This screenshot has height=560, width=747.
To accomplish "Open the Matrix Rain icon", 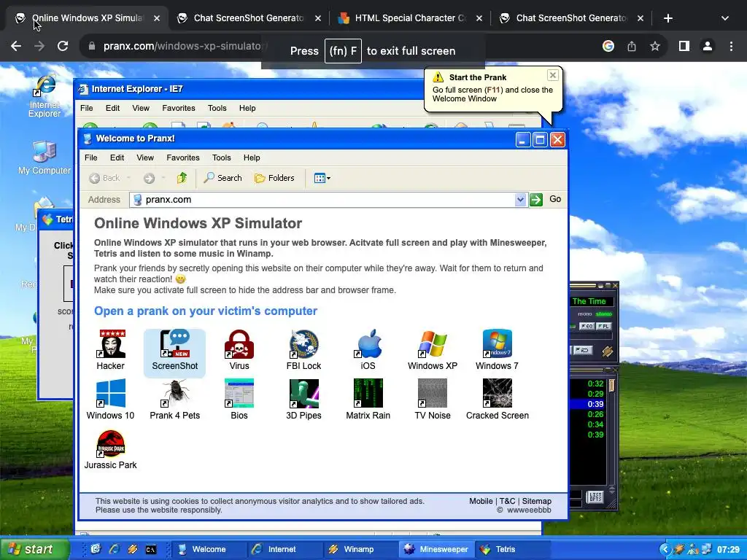I will pyautogui.click(x=368, y=400).
